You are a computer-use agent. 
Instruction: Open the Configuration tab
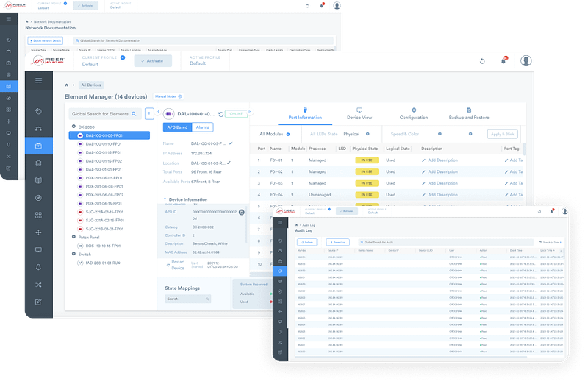click(x=414, y=114)
